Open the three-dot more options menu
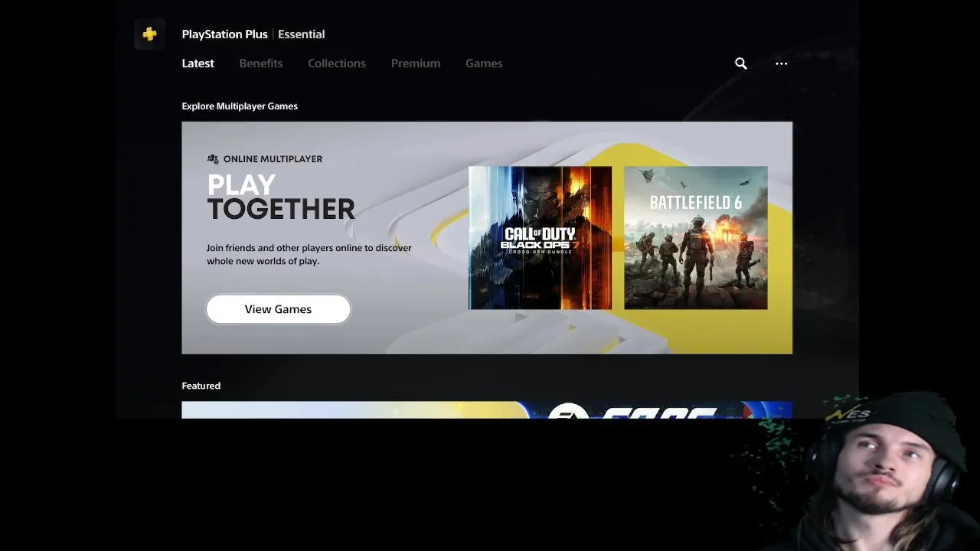 (781, 64)
